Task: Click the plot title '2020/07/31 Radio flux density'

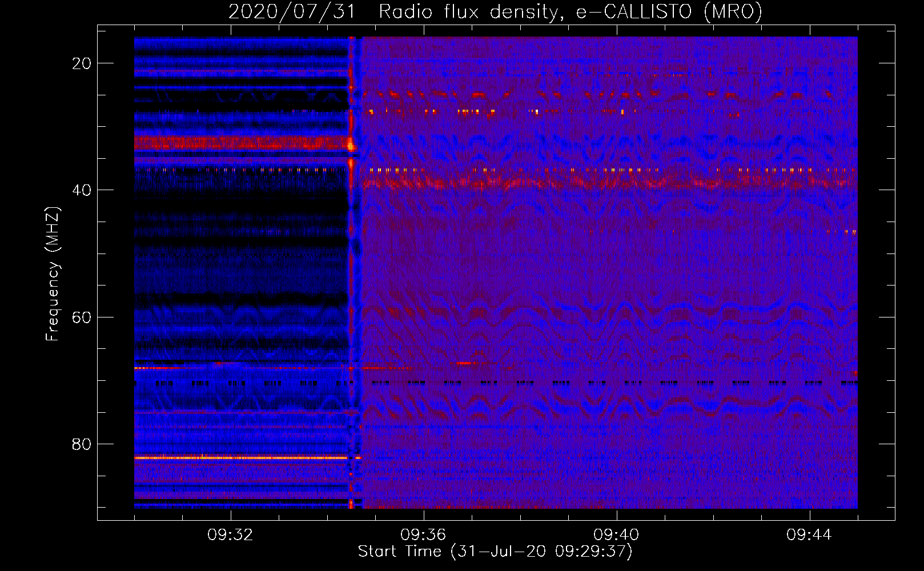Action: [x=495, y=11]
